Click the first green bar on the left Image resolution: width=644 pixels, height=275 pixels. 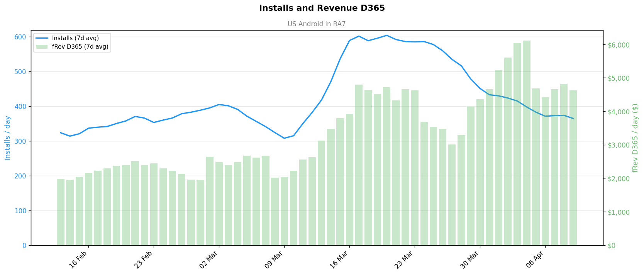click(61, 212)
